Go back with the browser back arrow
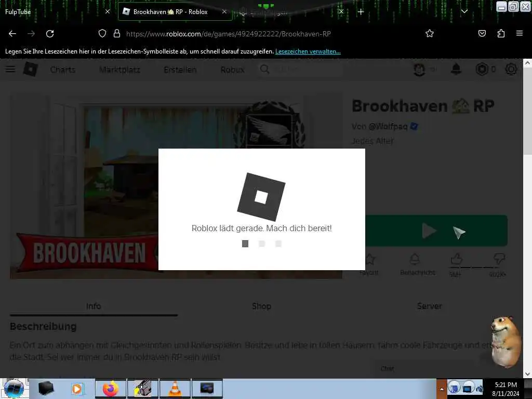This screenshot has width=532, height=399. (12, 34)
